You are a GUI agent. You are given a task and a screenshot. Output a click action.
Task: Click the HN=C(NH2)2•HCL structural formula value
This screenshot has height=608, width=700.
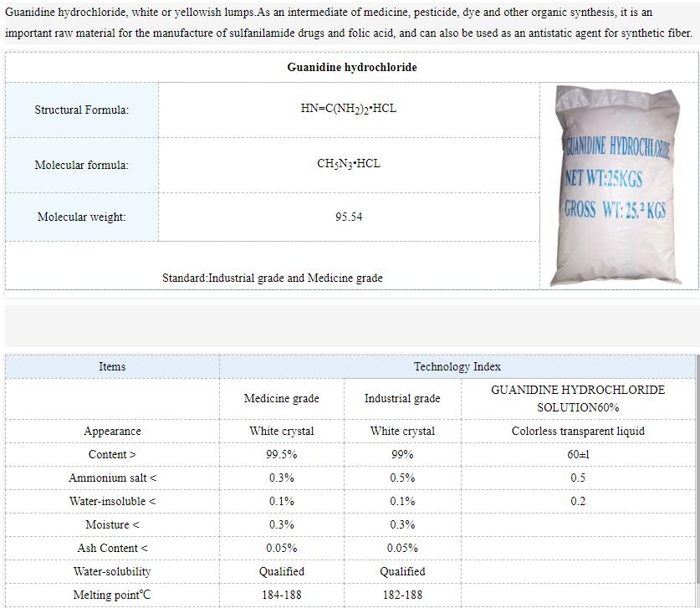(x=349, y=110)
